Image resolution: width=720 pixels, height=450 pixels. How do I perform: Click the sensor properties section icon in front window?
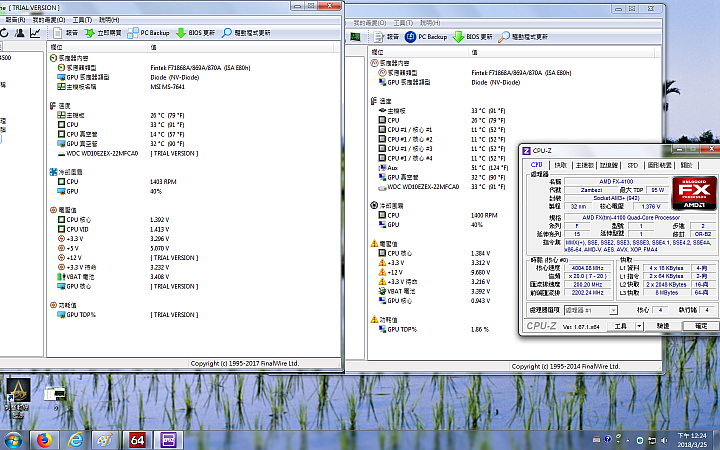point(53,58)
